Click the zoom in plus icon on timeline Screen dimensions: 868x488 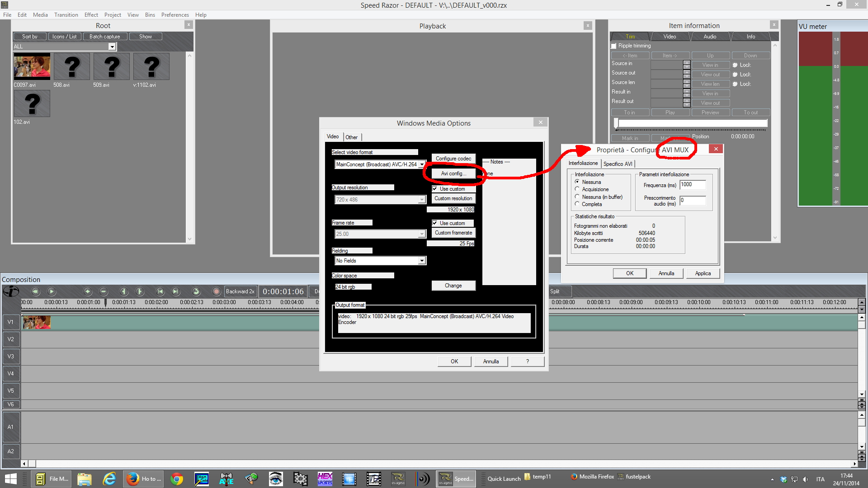(x=88, y=291)
